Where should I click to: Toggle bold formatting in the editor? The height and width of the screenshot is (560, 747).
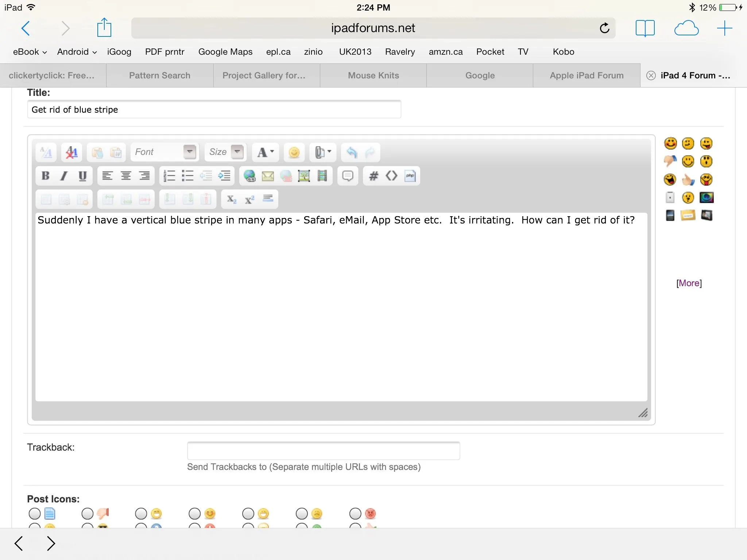click(46, 176)
